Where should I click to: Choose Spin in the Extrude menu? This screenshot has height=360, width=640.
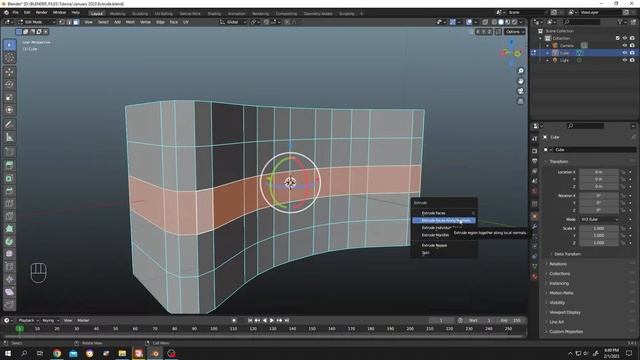[x=444, y=253]
